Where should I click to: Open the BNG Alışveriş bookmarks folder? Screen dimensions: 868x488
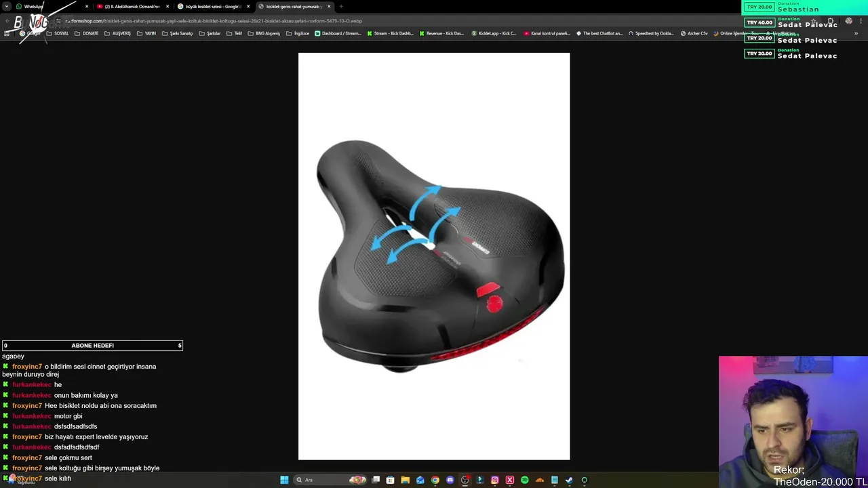[264, 33]
